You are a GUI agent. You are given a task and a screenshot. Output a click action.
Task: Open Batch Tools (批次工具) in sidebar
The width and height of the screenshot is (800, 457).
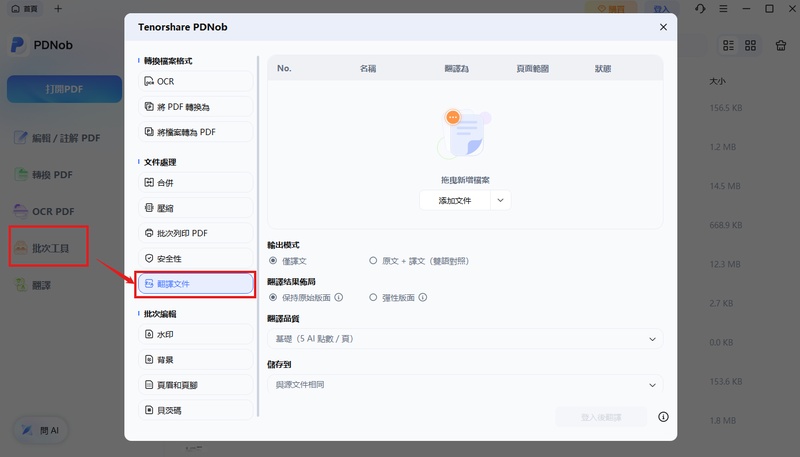pyautogui.click(x=42, y=248)
